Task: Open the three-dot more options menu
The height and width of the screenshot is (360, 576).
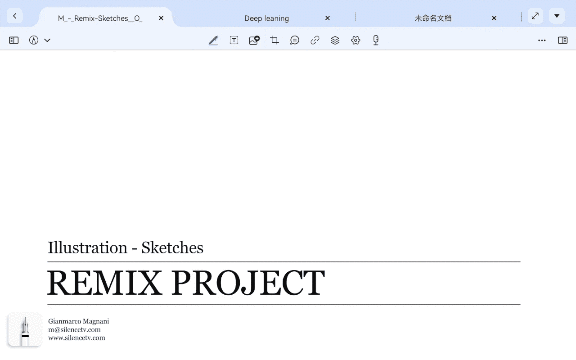Action: [x=542, y=40]
